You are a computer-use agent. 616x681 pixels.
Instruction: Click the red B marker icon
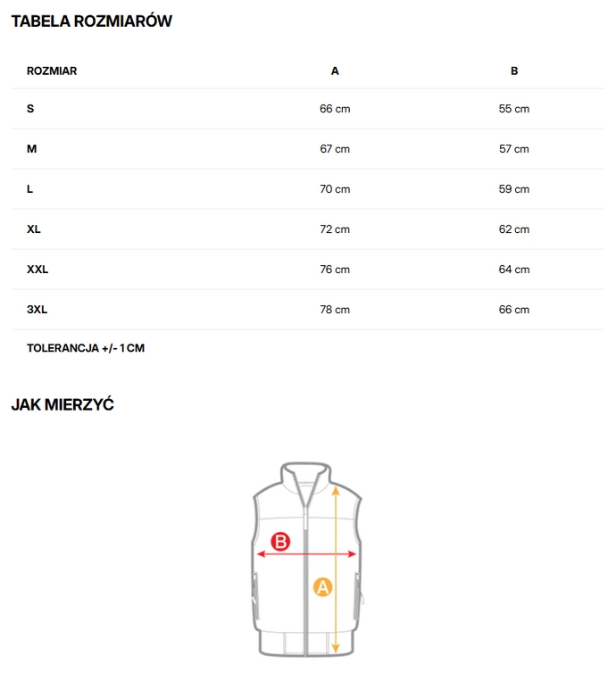[x=280, y=541]
